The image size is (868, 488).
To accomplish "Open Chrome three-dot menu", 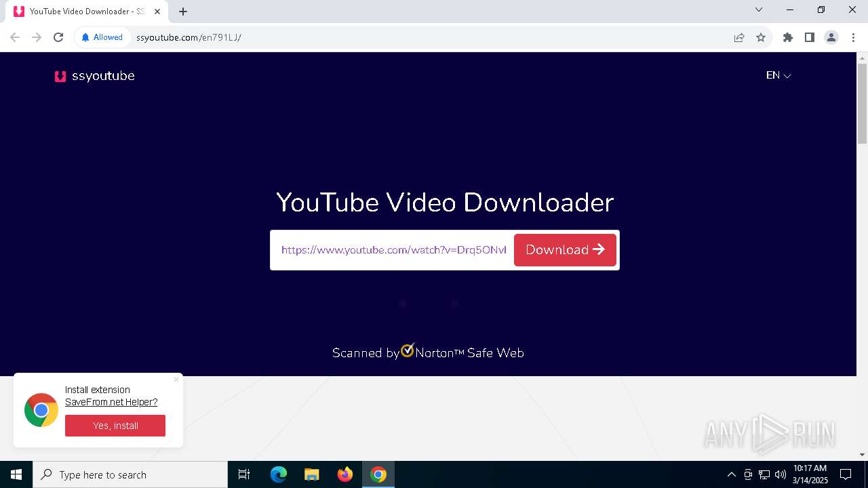I will point(853,37).
